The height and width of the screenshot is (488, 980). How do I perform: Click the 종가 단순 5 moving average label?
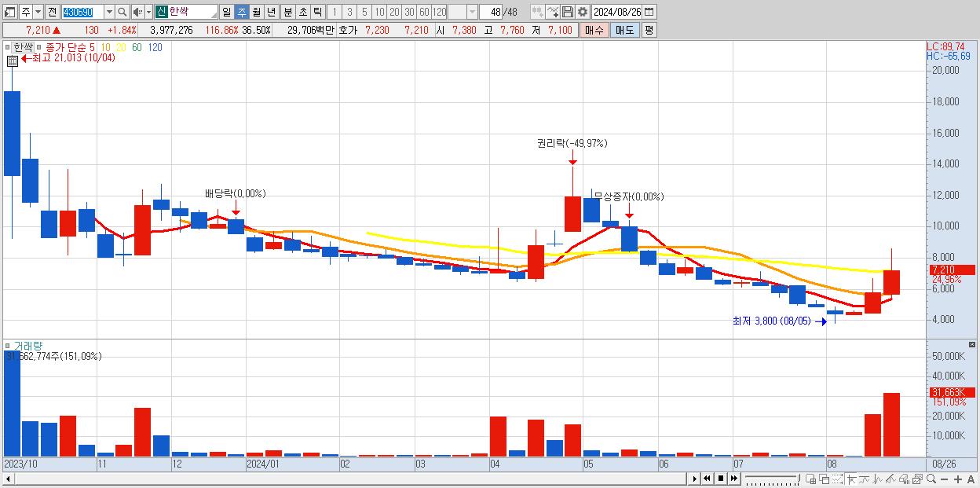pyautogui.click(x=71, y=47)
